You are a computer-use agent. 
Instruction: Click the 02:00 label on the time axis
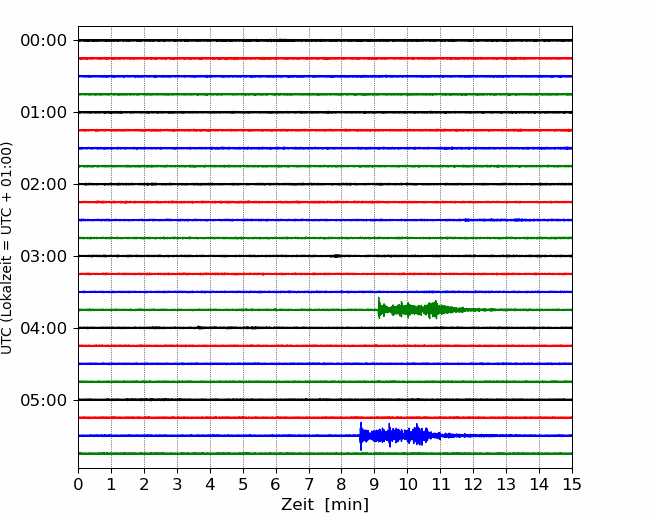click(44, 184)
